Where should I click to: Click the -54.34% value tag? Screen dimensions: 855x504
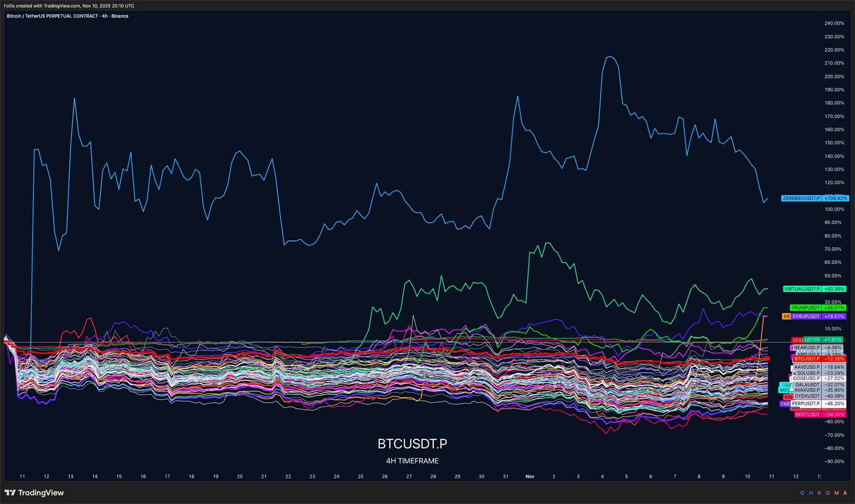[x=833, y=414]
